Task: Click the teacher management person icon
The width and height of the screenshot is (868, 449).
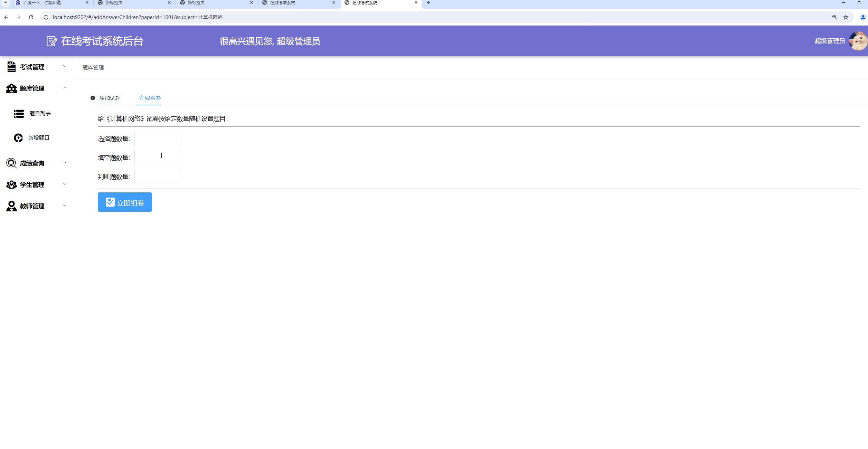Action: (11, 206)
